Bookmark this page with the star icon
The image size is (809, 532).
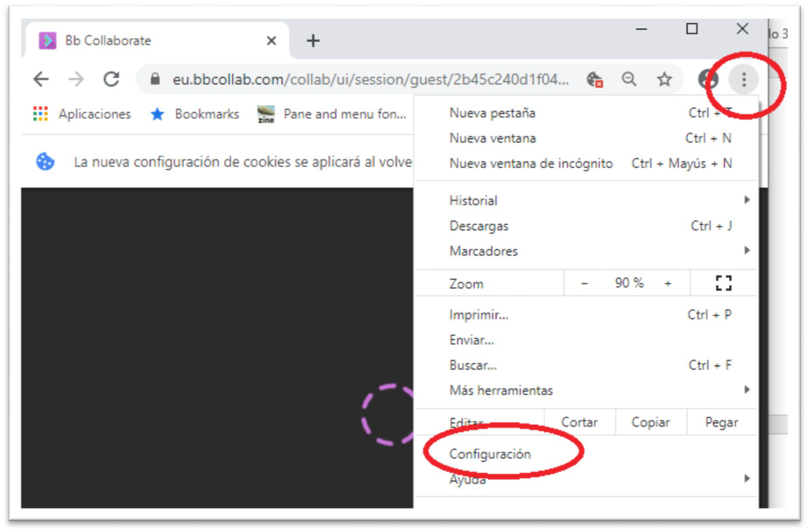tap(664, 79)
